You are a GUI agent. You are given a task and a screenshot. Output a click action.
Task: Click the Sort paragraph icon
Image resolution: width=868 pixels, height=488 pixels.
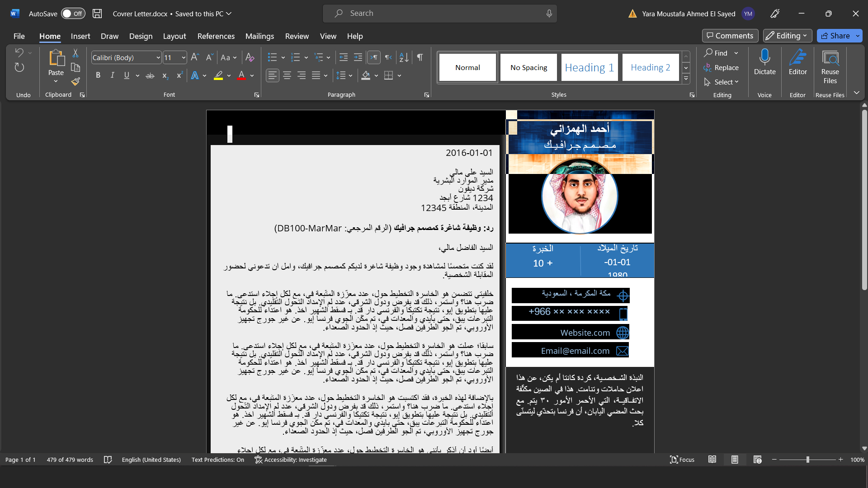tap(404, 57)
